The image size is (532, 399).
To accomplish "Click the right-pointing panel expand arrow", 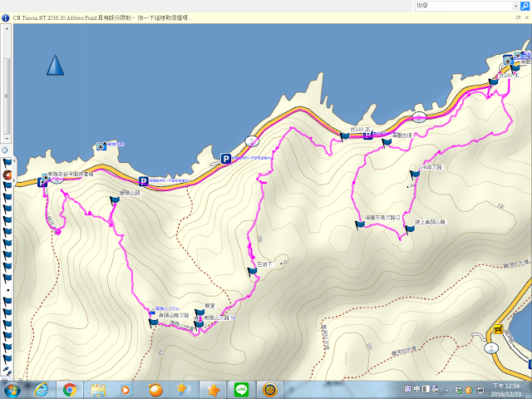I will pos(14,181).
